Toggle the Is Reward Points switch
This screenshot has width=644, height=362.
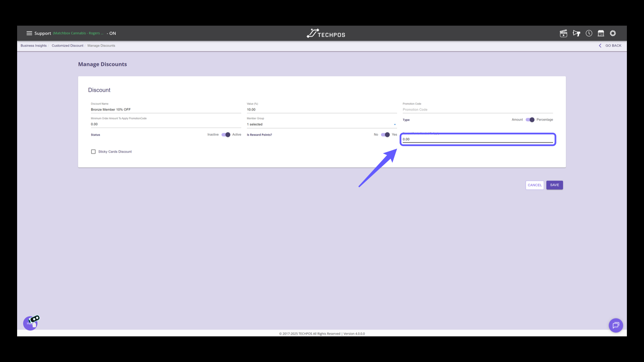pyautogui.click(x=385, y=135)
